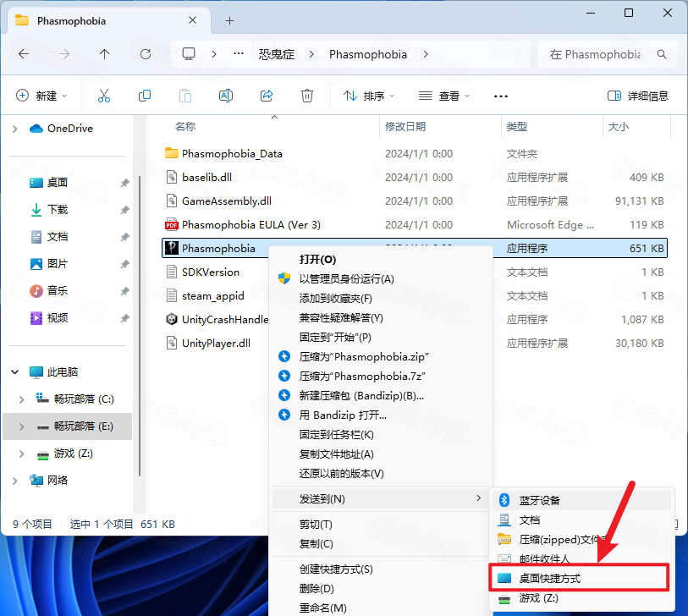This screenshot has height=616, width=688.
Task: Go back using the back arrow
Action: (24, 54)
